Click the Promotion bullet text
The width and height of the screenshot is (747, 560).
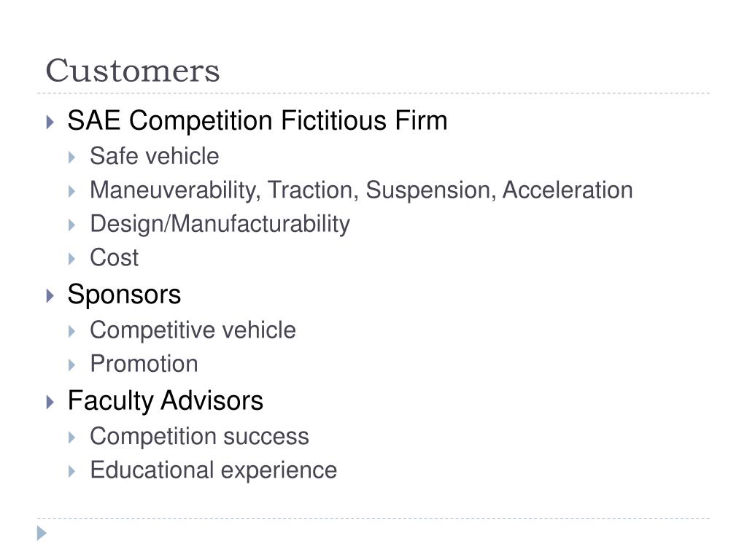144,364
